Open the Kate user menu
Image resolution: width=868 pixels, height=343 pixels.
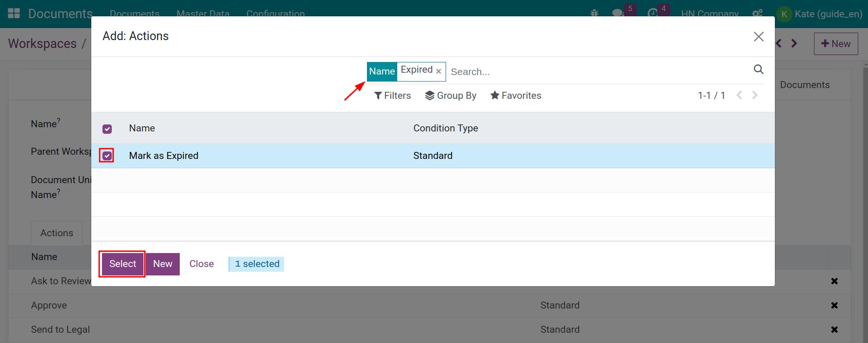[820, 14]
